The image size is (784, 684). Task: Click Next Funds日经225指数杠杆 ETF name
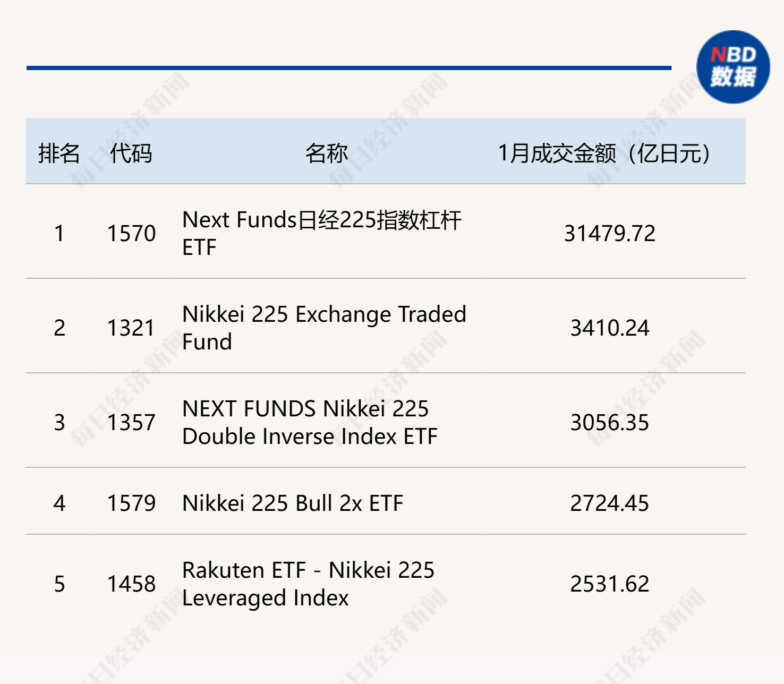point(321,233)
